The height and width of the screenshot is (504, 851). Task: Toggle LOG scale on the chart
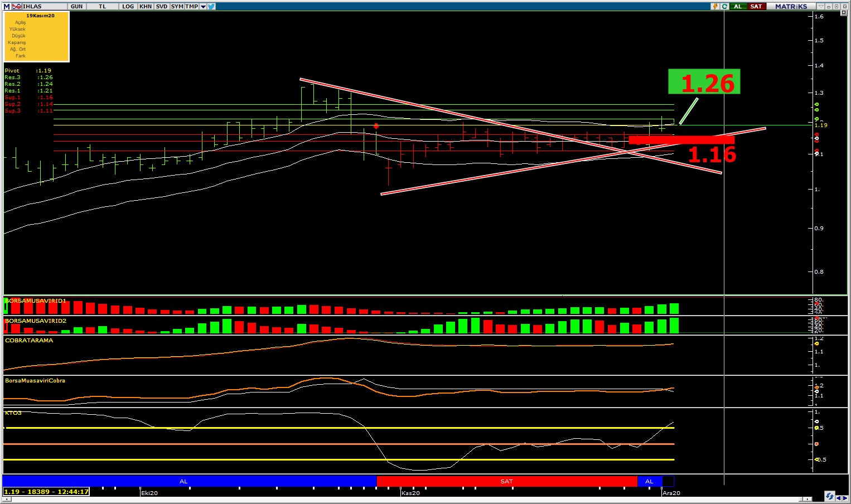pos(128,6)
